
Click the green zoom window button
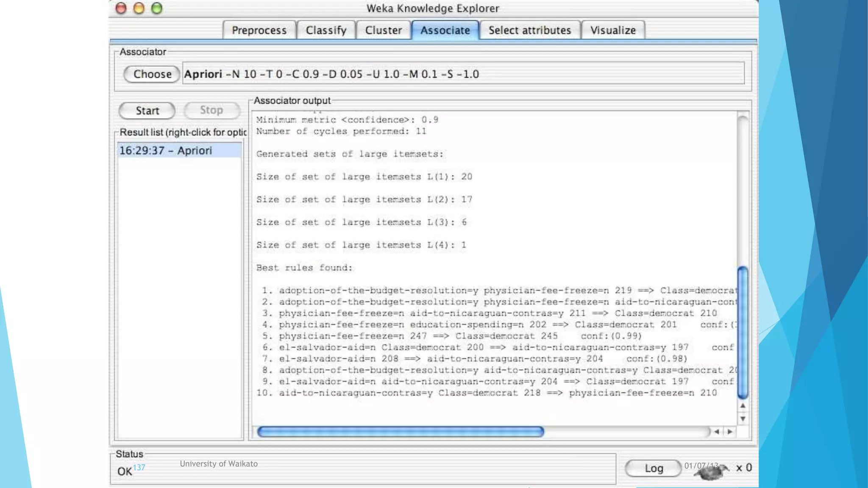[157, 8]
